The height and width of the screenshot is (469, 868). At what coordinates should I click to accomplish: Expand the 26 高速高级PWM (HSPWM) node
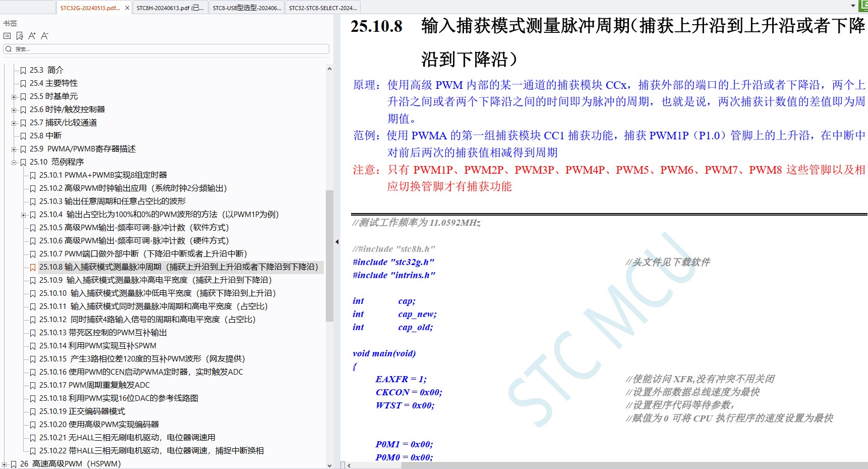click(5, 464)
